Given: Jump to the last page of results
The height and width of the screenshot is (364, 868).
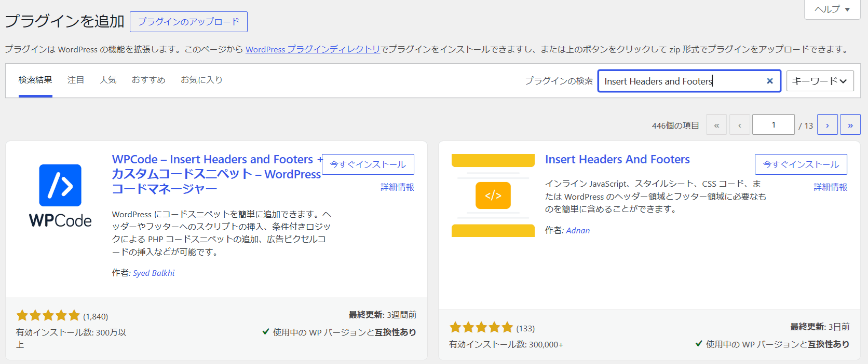Looking at the screenshot, I should click(850, 125).
